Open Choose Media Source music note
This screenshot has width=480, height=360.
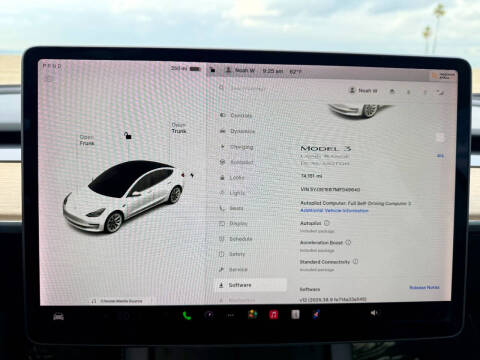pyautogui.click(x=94, y=301)
